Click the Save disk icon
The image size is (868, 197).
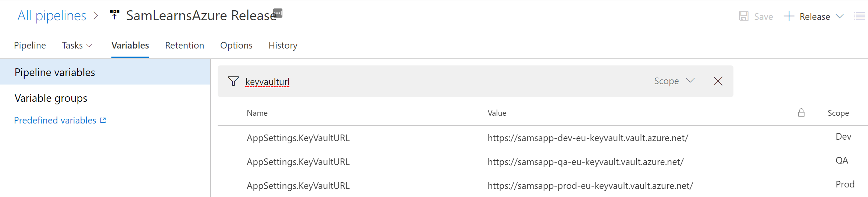pyautogui.click(x=744, y=16)
